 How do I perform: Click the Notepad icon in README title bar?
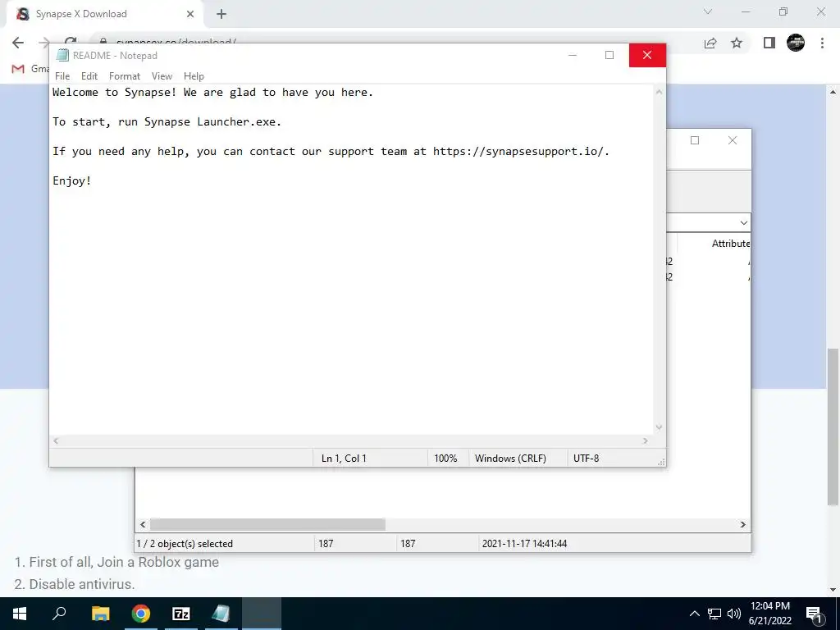62,55
